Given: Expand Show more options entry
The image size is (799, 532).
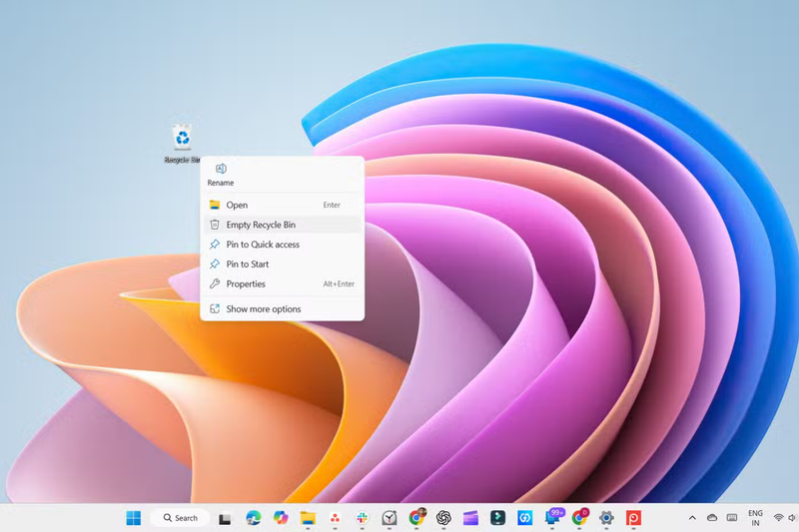Looking at the screenshot, I should (x=263, y=309).
